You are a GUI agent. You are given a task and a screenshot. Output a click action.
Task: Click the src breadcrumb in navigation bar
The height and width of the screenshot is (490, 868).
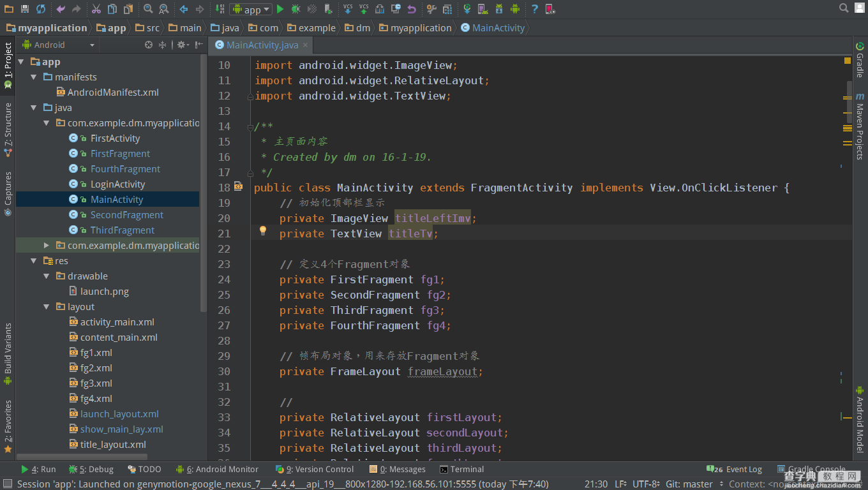[x=147, y=27]
